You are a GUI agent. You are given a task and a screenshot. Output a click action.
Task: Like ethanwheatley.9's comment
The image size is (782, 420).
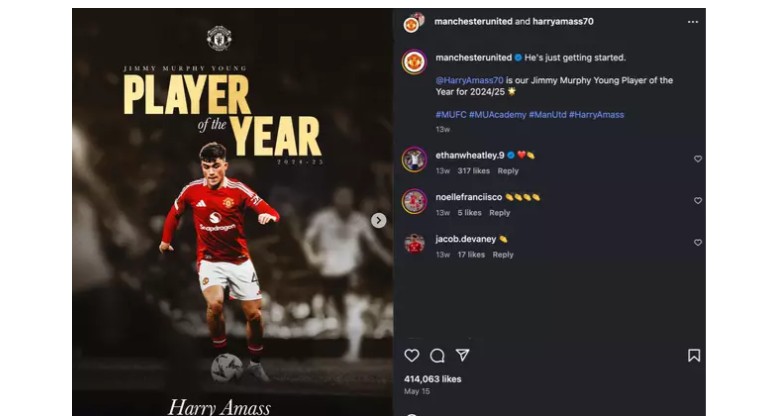pyautogui.click(x=698, y=159)
